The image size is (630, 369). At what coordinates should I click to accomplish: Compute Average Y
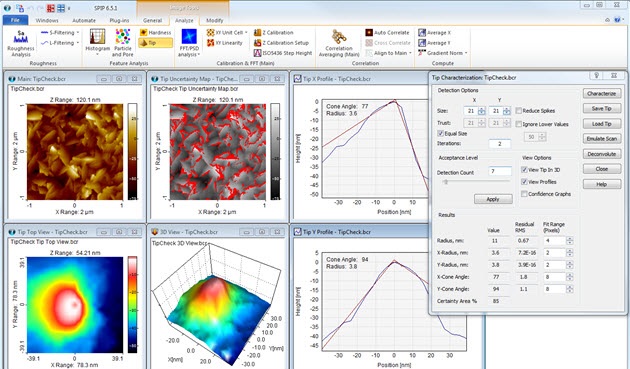(x=434, y=43)
